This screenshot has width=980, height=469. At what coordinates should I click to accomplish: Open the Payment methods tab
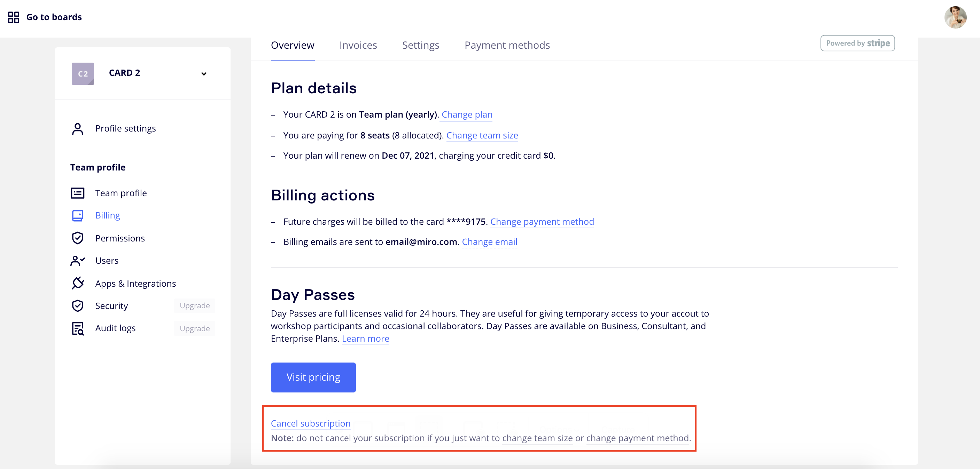[x=507, y=45]
